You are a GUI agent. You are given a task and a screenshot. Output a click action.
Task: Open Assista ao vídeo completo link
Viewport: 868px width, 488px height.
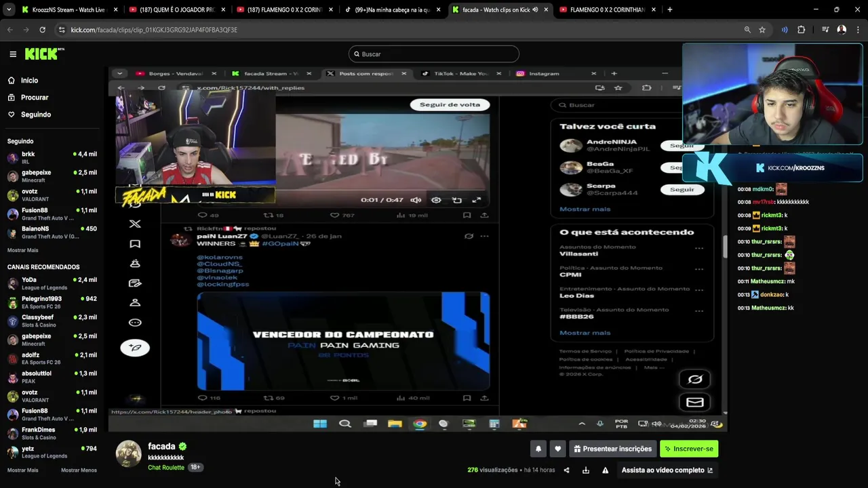point(667,470)
